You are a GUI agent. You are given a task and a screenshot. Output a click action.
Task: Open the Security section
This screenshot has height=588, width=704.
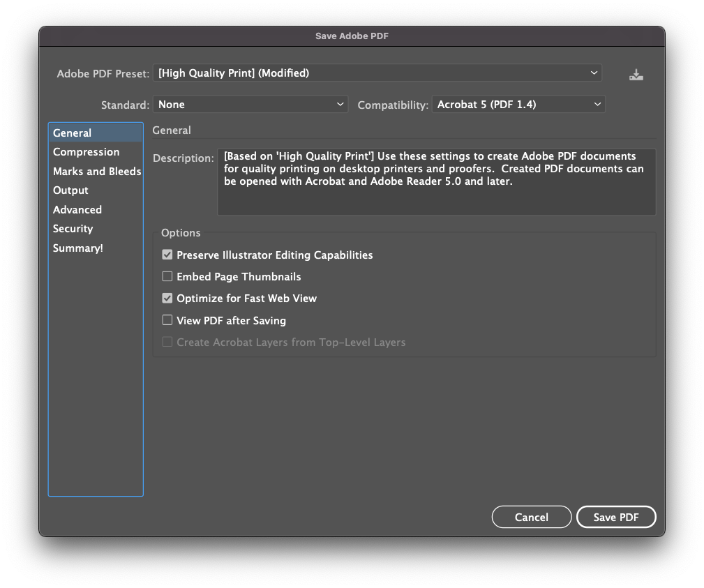click(96, 229)
